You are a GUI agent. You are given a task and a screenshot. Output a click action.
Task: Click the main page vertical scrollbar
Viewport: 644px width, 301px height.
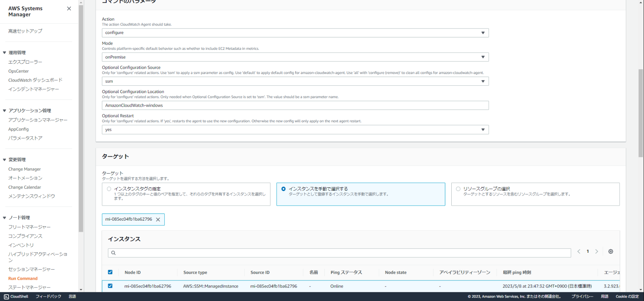(641, 113)
